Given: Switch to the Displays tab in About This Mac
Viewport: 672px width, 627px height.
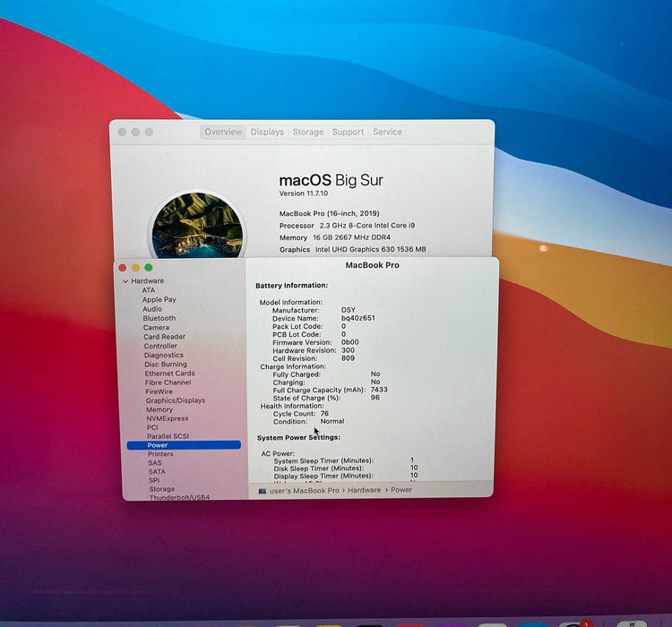Looking at the screenshot, I should [267, 132].
